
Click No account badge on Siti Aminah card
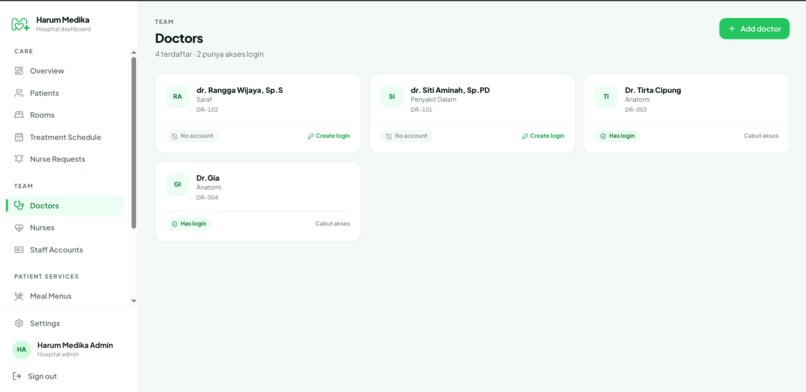tap(407, 136)
